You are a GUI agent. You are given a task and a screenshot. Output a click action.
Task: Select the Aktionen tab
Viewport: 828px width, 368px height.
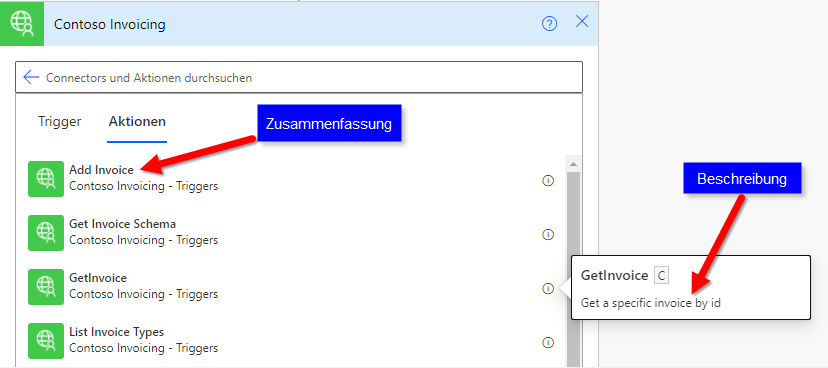pos(137,121)
